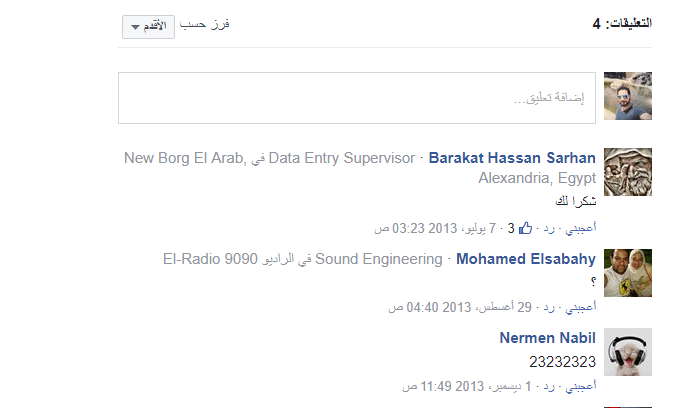Image resolution: width=676 pixels, height=408 pixels.
Task: Like Nermen Nabil's comment
Action: pos(581,385)
